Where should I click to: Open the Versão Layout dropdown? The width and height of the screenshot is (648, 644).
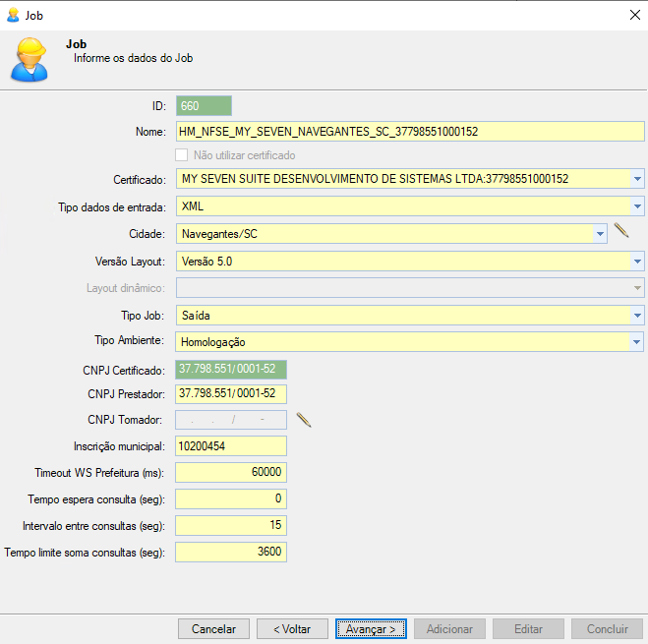(637, 262)
